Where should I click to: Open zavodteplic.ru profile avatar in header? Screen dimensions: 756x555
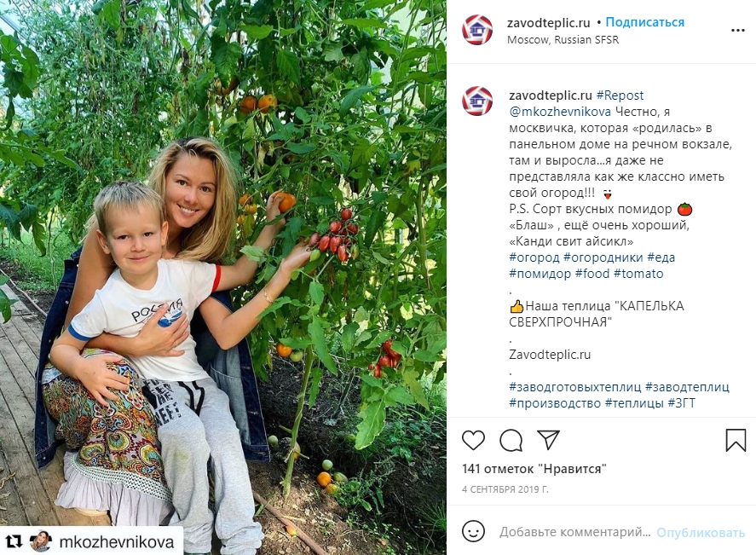click(x=477, y=30)
